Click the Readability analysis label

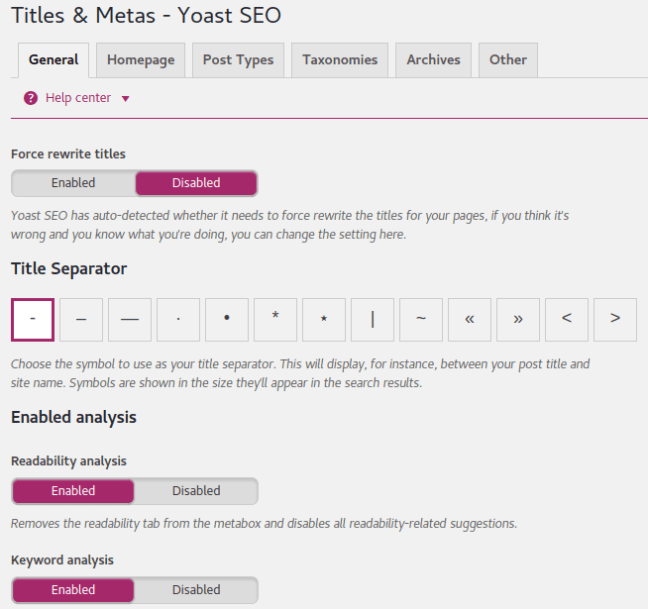coord(69,462)
